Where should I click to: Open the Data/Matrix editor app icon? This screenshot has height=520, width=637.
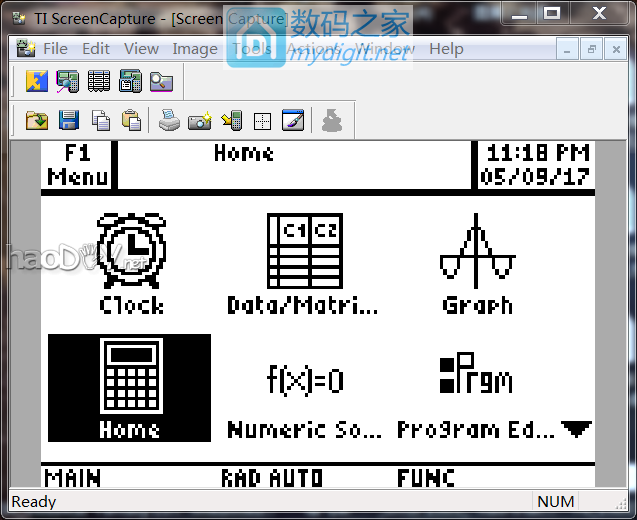pyautogui.click(x=303, y=263)
